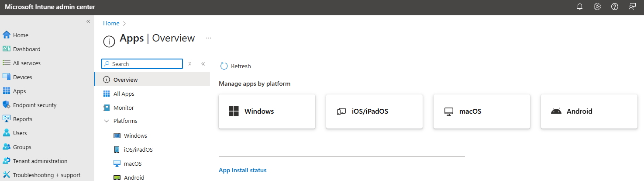644x181 pixels.
Task: Click the info icon beside Apps title
Action: click(109, 42)
